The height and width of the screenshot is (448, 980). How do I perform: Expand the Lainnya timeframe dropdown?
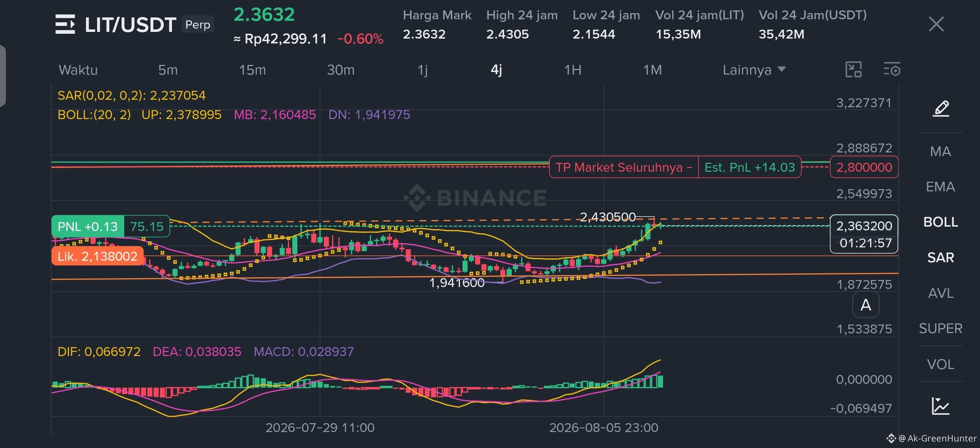(754, 70)
